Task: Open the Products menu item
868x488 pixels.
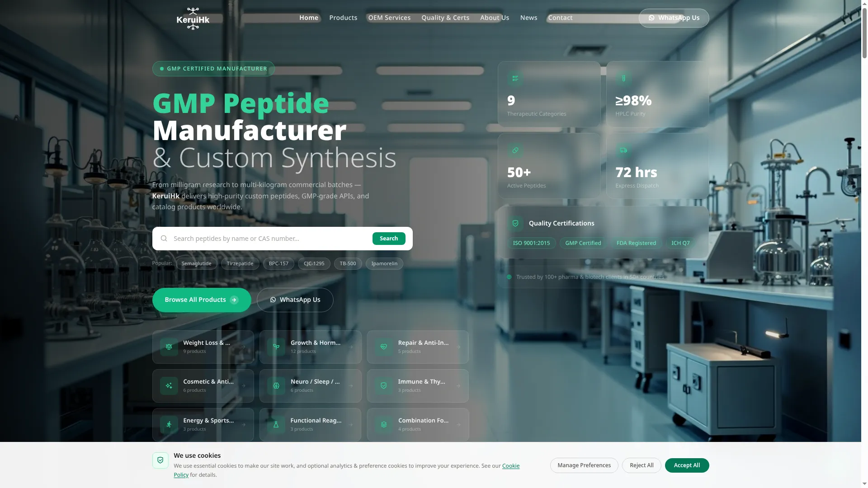Action: coord(343,18)
